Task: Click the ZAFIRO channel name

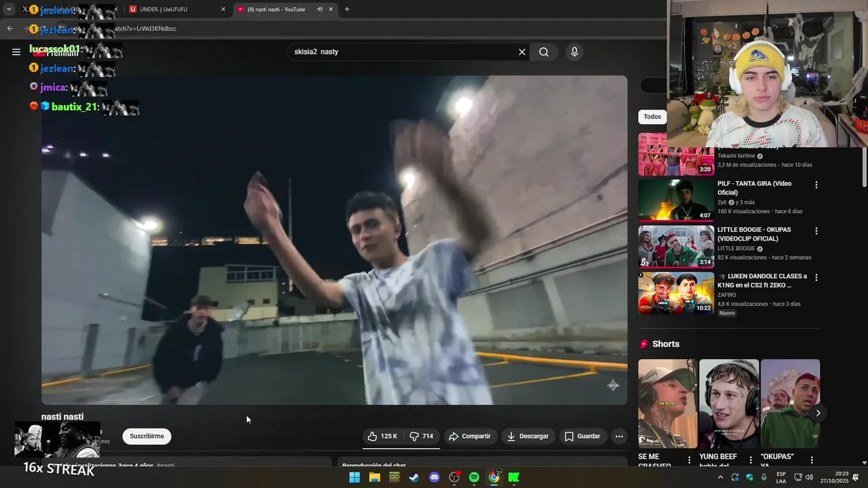Action: (x=727, y=295)
